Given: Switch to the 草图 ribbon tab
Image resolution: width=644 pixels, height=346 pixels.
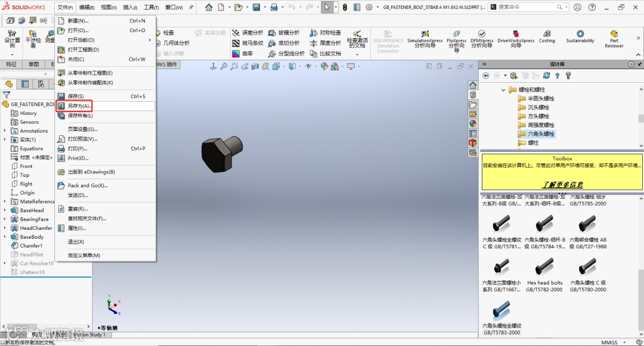Looking at the screenshot, I should [33, 64].
